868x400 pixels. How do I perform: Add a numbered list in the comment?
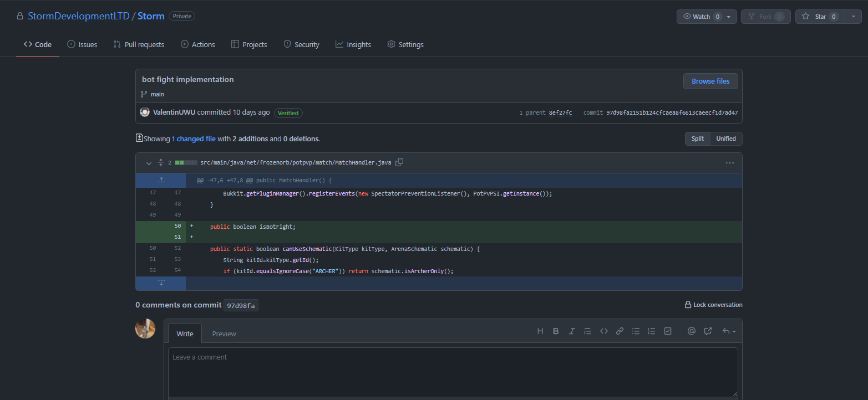(x=652, y=331)
